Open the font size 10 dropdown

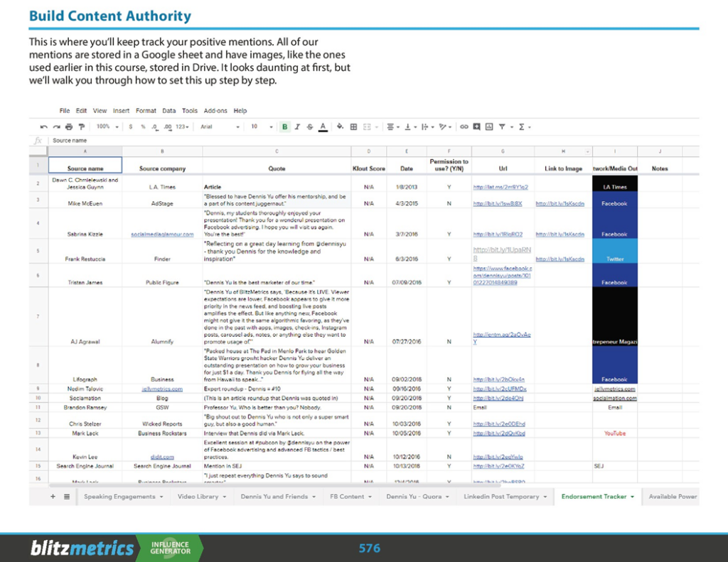tap(262, 126)
